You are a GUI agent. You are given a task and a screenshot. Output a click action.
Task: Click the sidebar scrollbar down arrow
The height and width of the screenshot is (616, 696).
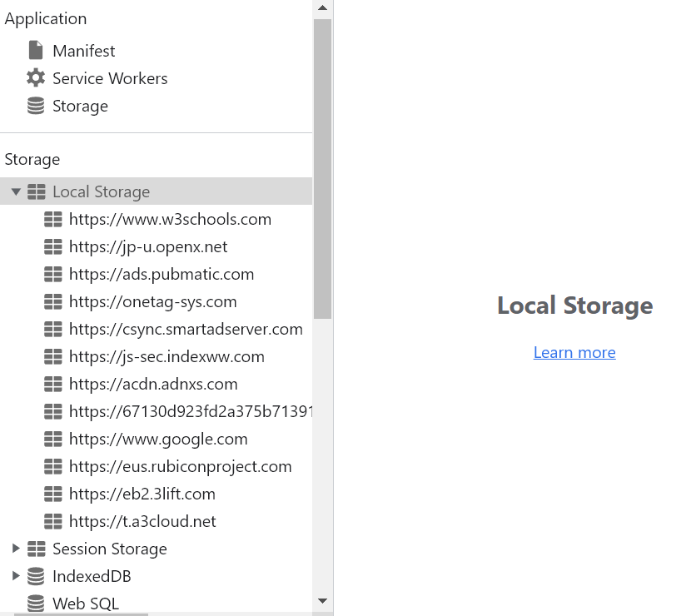pos(323,601)
